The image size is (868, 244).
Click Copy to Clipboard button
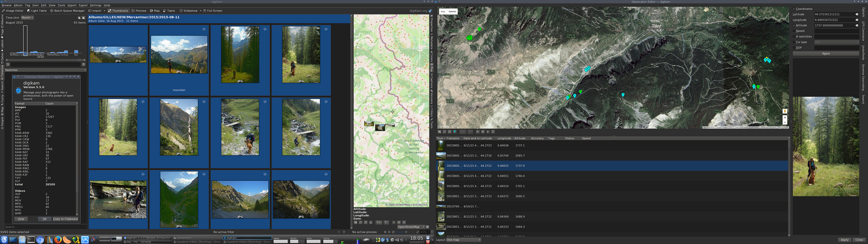(65, 219)
